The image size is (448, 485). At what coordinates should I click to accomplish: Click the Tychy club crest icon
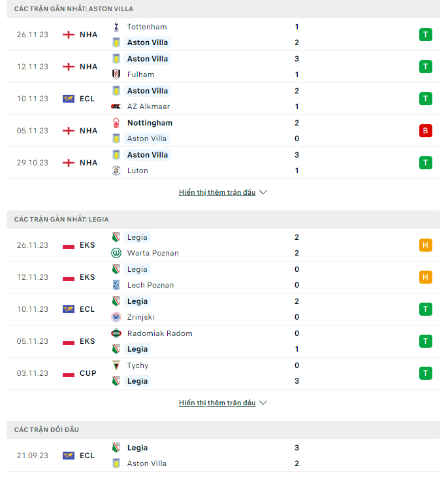point(116,365)
